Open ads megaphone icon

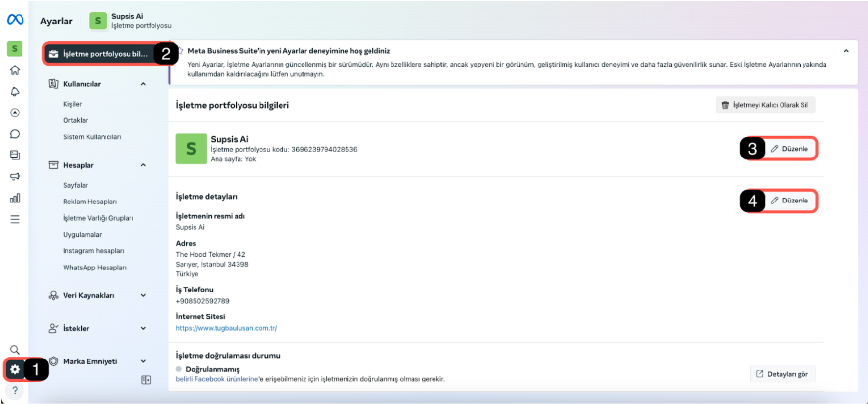coord(15,177)
